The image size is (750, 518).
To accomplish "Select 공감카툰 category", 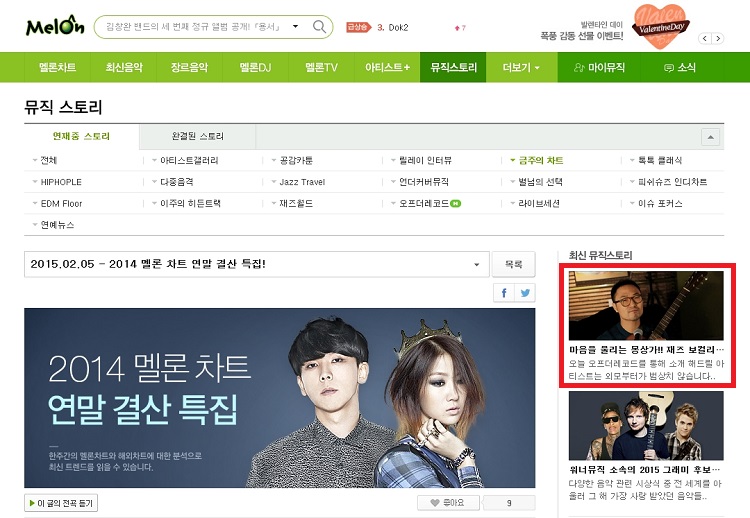I will (x=296, y=160).
